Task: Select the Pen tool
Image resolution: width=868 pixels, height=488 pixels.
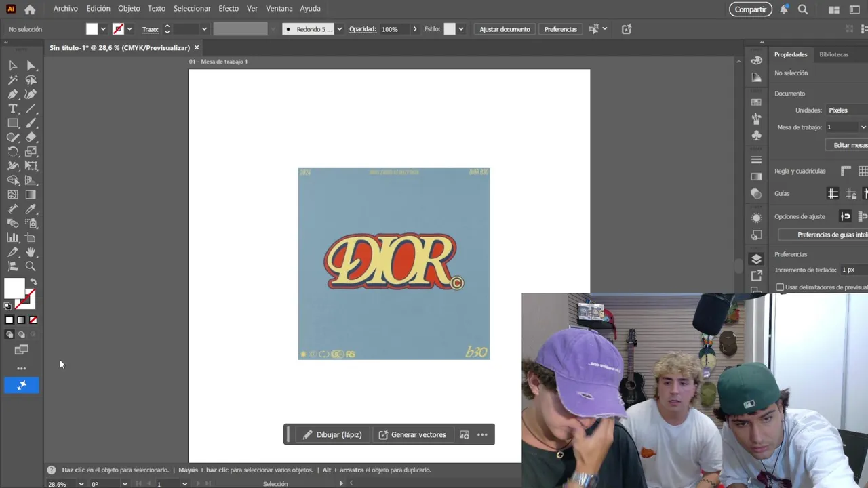Action: [13, 94]
